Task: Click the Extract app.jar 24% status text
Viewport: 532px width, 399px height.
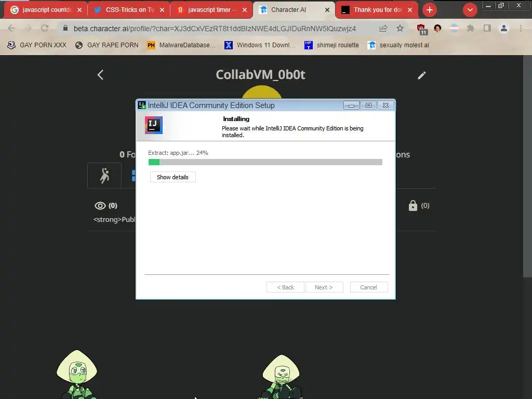Action: click(x=178, y=153)
